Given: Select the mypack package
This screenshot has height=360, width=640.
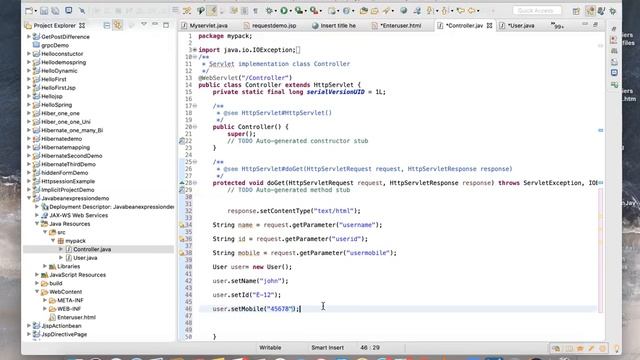Looking at the screenshot, I should [x=75, y=241].
